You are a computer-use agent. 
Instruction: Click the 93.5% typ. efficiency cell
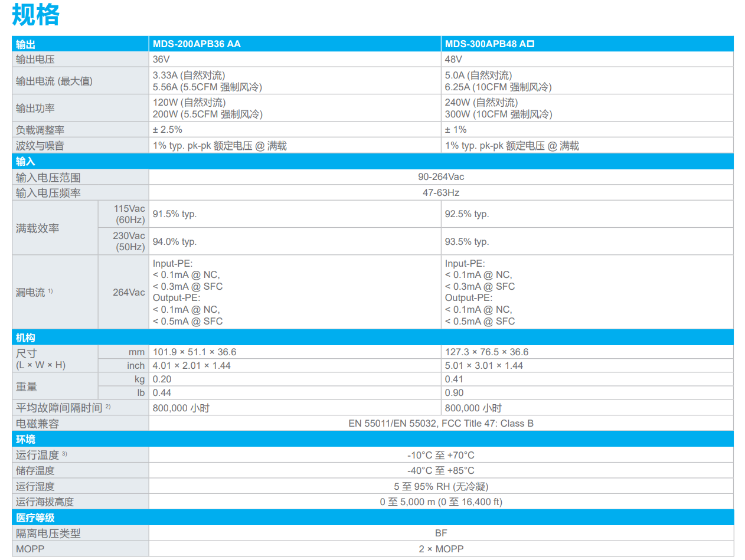467,242
